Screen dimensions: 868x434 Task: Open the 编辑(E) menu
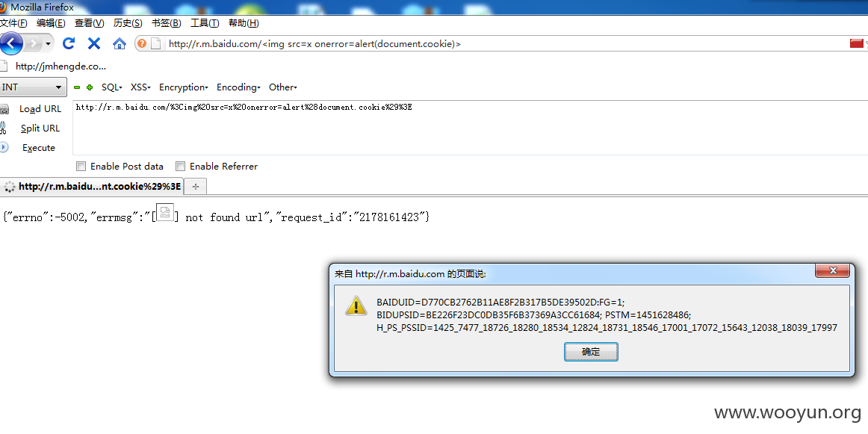(x=51, y=23)
